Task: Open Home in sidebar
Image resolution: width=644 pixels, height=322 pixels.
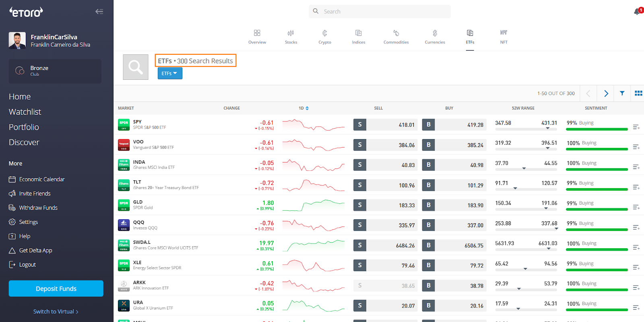Action: click(20, 97)
